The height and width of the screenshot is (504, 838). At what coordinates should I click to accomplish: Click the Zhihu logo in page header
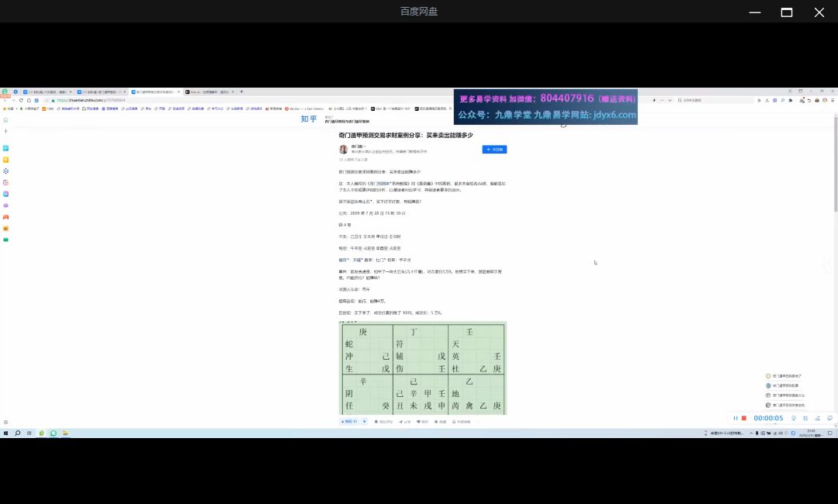click(309, 119)
